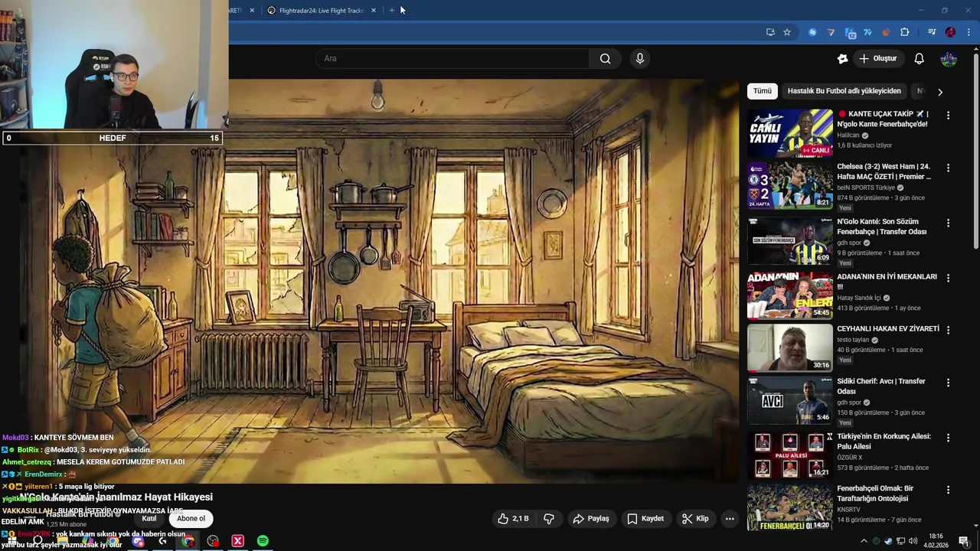Select the Hastalık Bu Futbol adlı yükleyiciden chip

pos(844,90)
